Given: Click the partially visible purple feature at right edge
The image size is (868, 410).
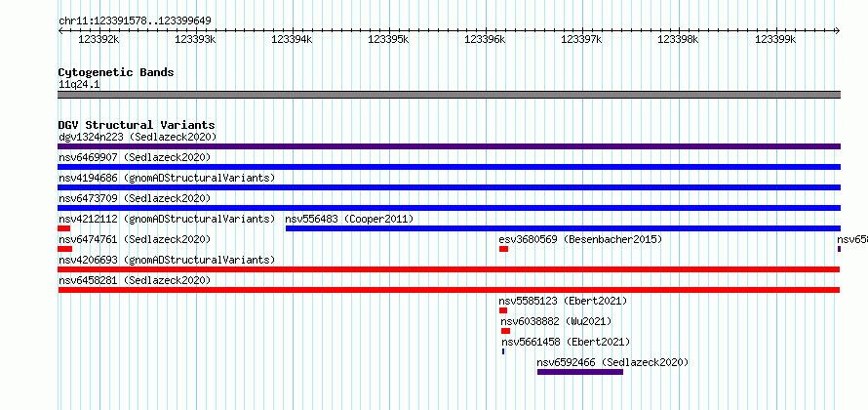Looking at the screenshot, I should pos(839,249).
